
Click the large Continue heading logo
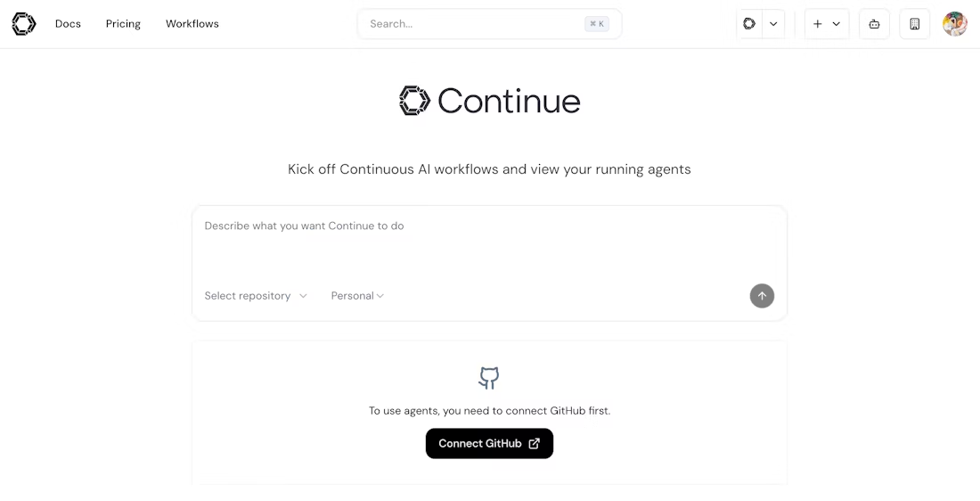click(489, 101)
